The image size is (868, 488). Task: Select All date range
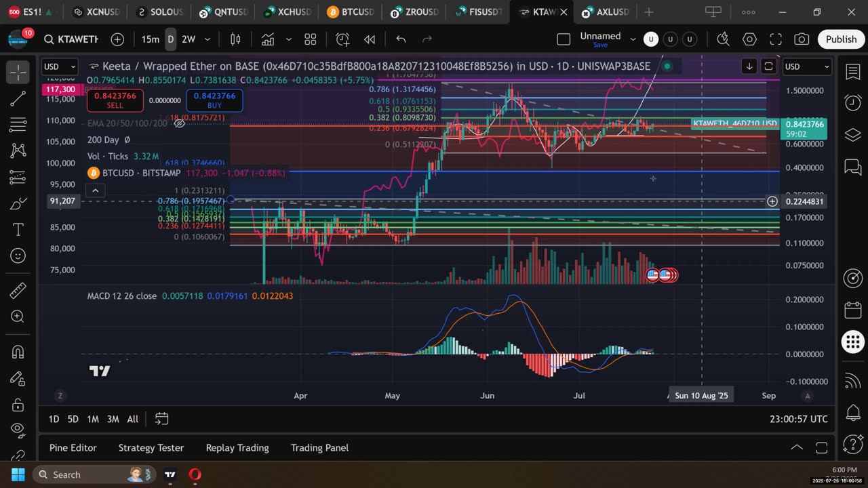[x=132, y=419]
